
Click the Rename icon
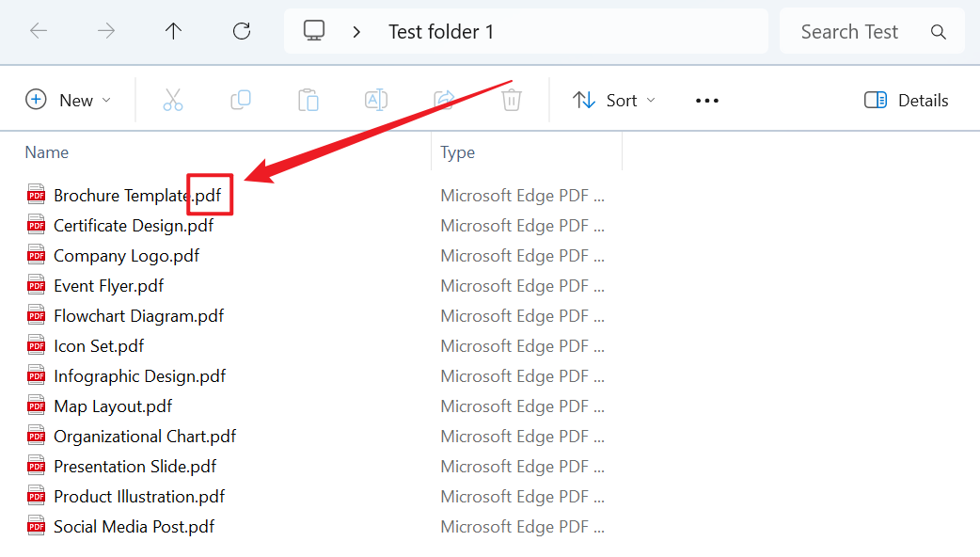click(x=375, y=100)
